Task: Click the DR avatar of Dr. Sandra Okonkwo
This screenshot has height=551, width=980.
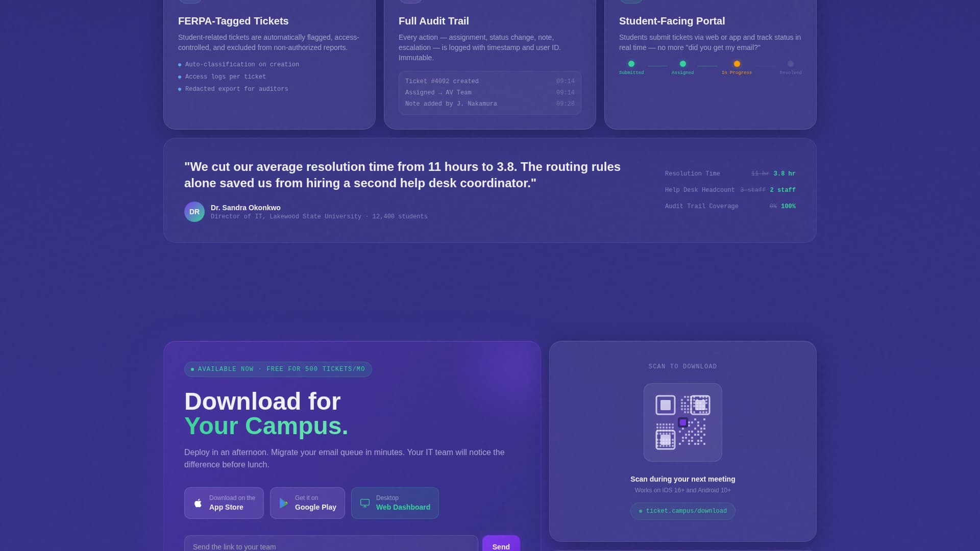Action: click(194, 212)
